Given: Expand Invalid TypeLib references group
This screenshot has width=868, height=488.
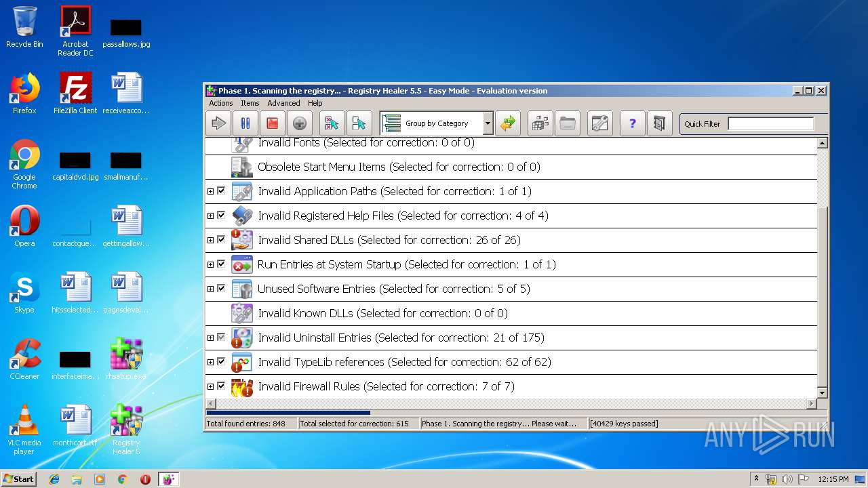Looking at the screenshot, I should coord(210,362).
